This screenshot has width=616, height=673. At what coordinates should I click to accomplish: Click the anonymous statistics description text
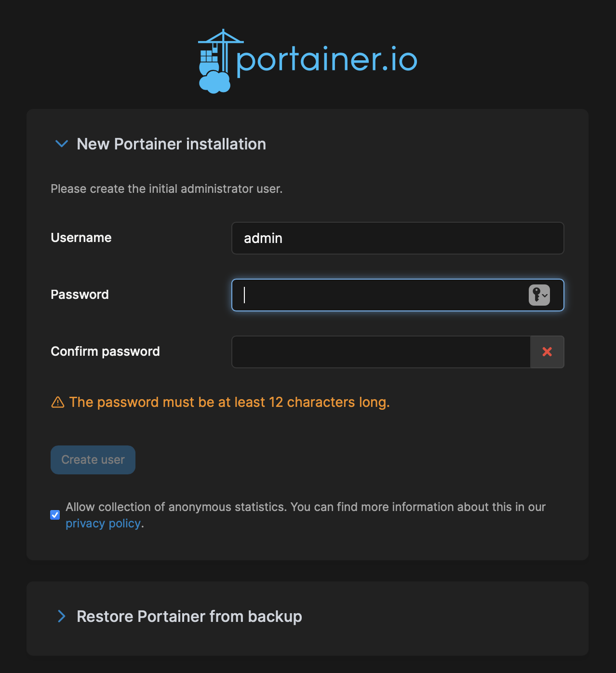point(306,515)
